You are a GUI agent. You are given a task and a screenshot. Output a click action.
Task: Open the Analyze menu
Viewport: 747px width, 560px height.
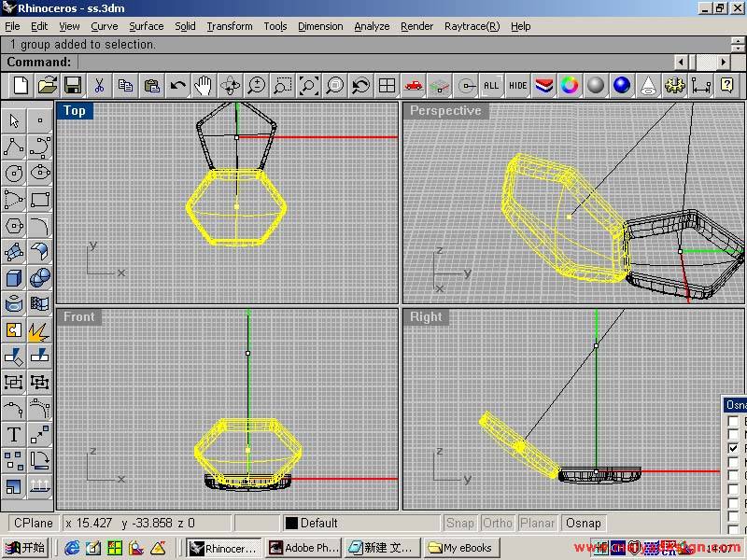(371, 26)
